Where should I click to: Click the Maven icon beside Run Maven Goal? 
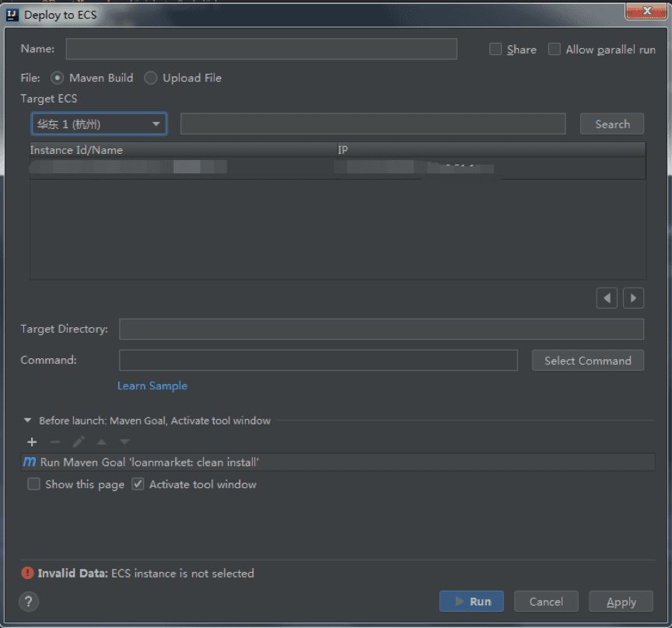pyautogui.click(x=30, y=462)
